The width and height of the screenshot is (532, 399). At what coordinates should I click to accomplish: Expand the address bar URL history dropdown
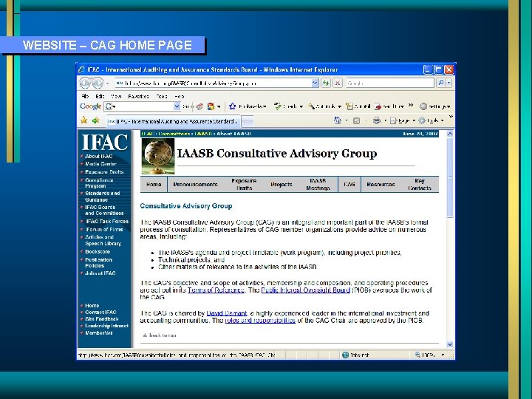click(x=316, y=83)
